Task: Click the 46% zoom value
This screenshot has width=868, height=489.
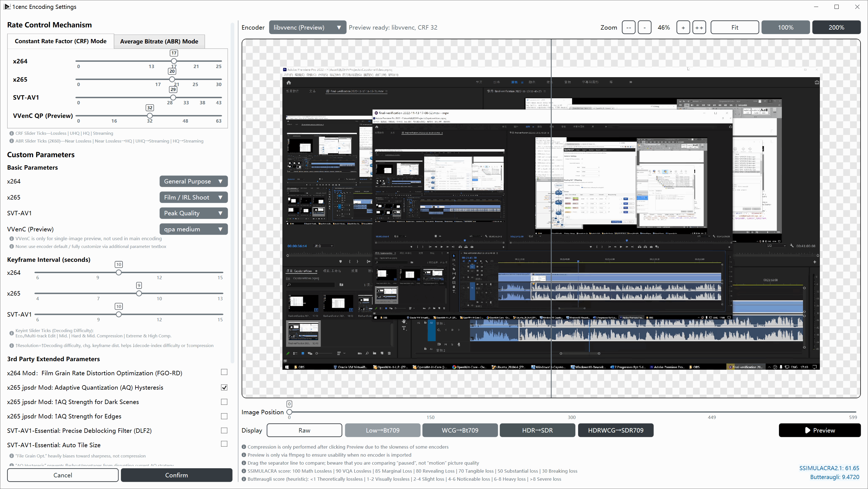Action: tap(664, 27)
